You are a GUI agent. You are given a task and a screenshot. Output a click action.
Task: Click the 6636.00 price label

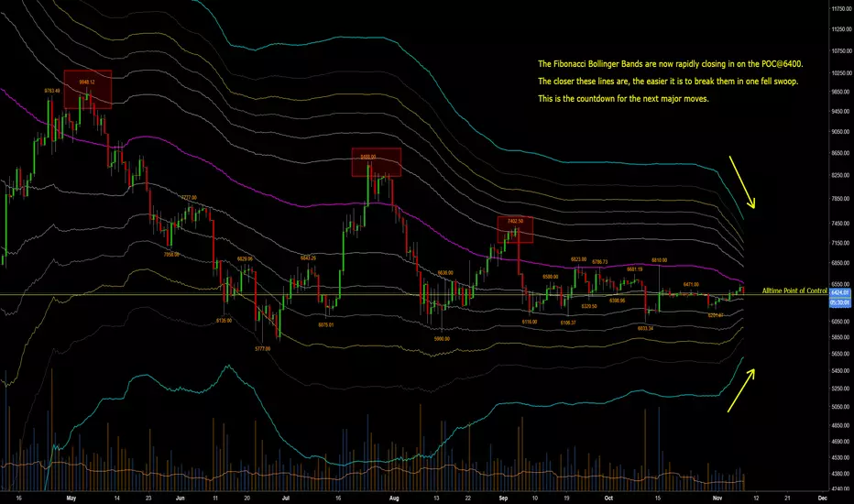click(x=445, y=272)
